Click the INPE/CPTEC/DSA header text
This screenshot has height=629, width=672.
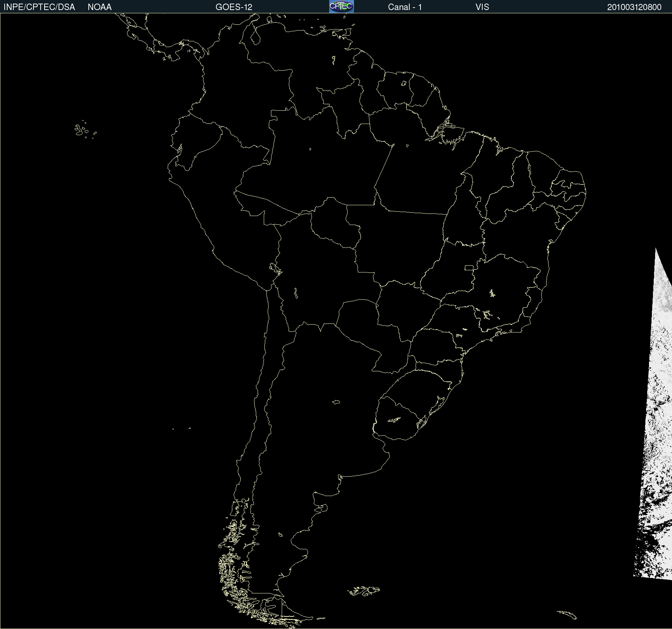click(x=39, y=7)
